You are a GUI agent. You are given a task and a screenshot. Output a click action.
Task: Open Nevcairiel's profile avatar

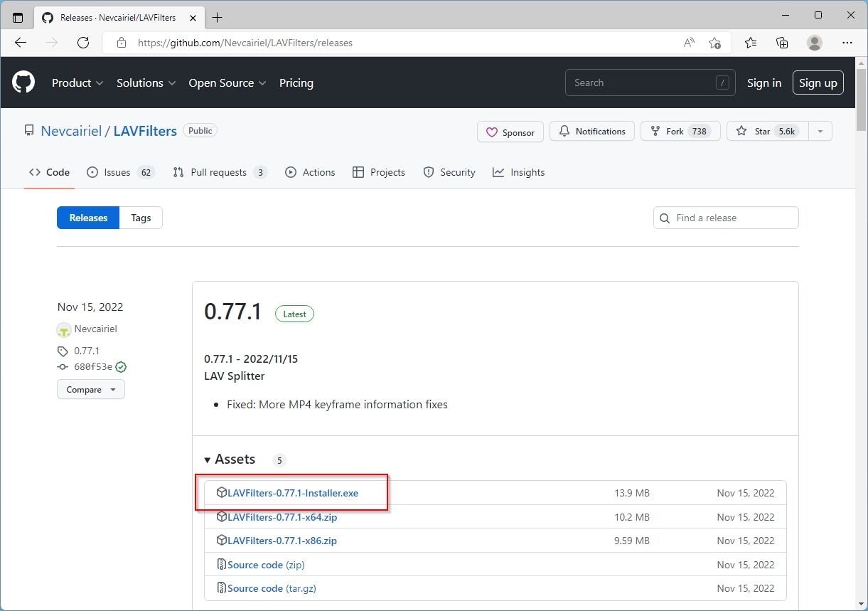(64, 329)
